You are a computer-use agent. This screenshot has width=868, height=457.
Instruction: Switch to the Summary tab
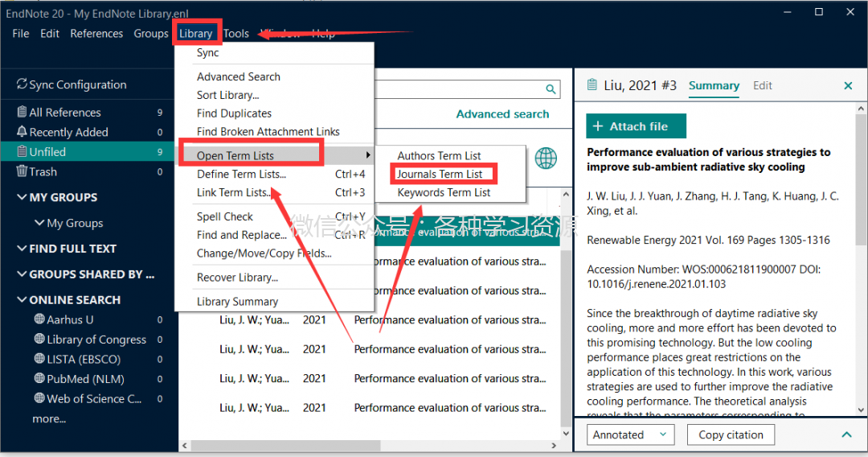pos(714,85)
